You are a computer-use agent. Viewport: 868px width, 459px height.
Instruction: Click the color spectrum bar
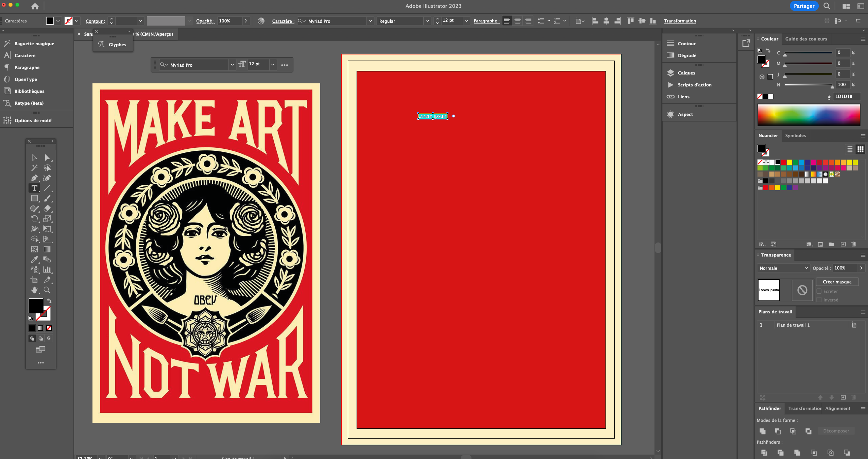[x=808, y=115]
